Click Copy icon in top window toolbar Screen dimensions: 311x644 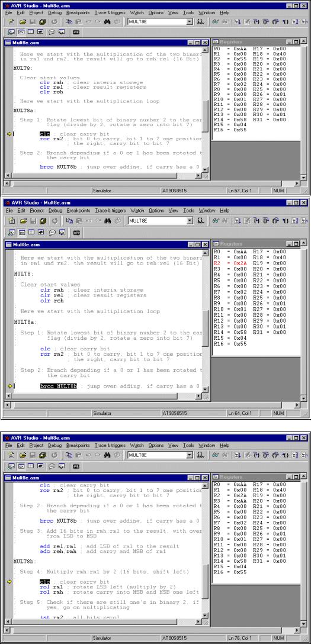[69, 22]
